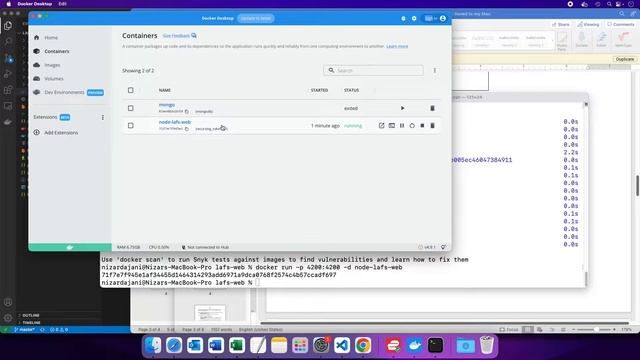Click Not connected to Hub status
The height and width of the screenshot is (360, 640).
[205, 247]
